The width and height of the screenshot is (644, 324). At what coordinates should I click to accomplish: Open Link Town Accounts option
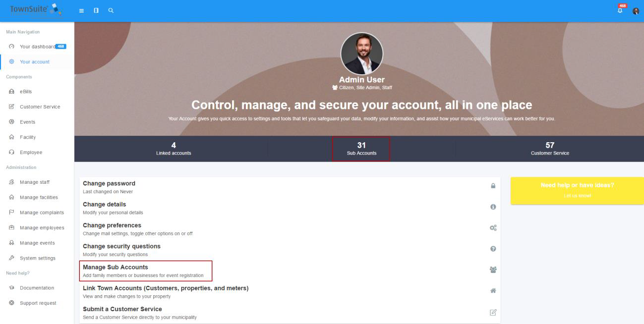tap(290, 292)
